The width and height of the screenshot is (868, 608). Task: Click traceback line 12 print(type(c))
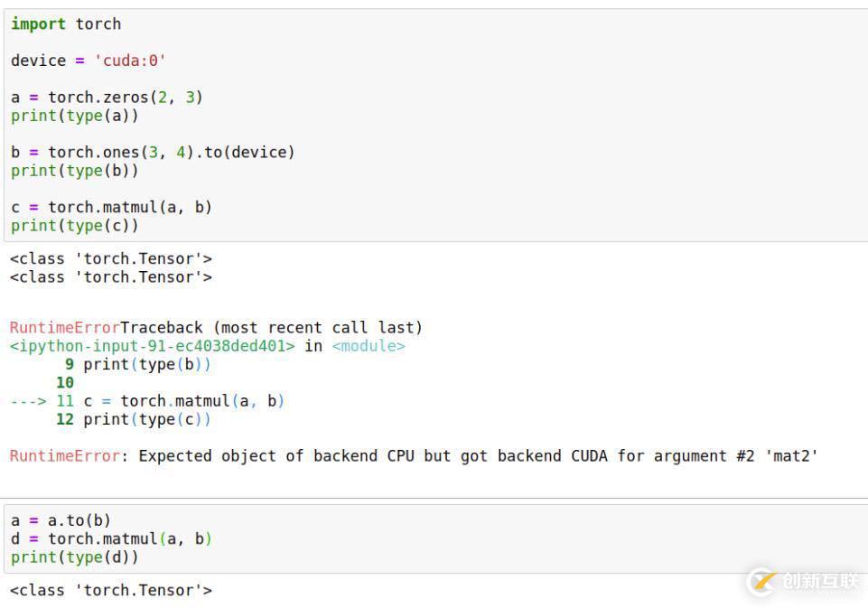click(134, 419)
